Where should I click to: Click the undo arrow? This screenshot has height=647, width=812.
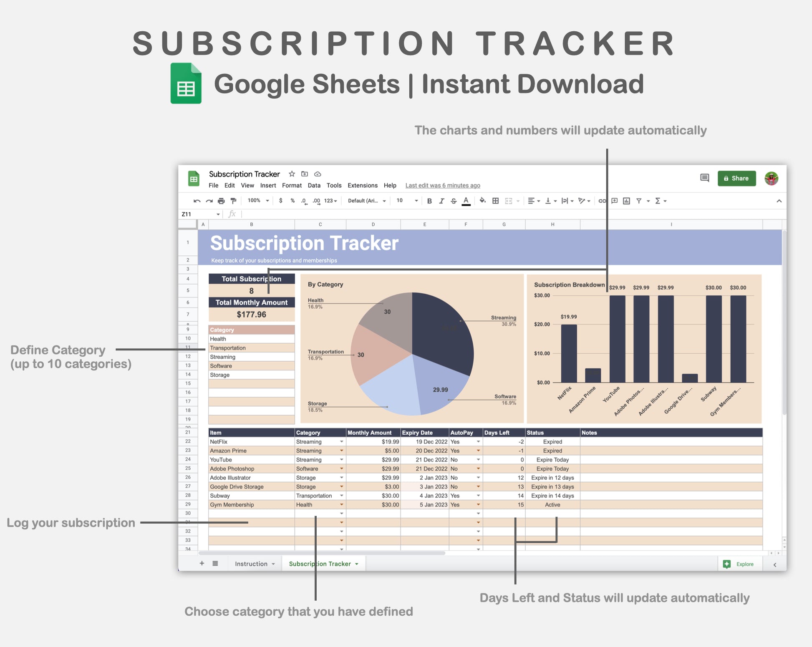pos(197,201)
